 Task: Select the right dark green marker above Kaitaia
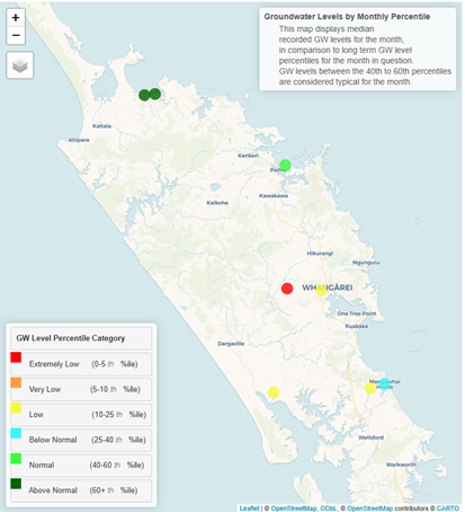(155, 94)
